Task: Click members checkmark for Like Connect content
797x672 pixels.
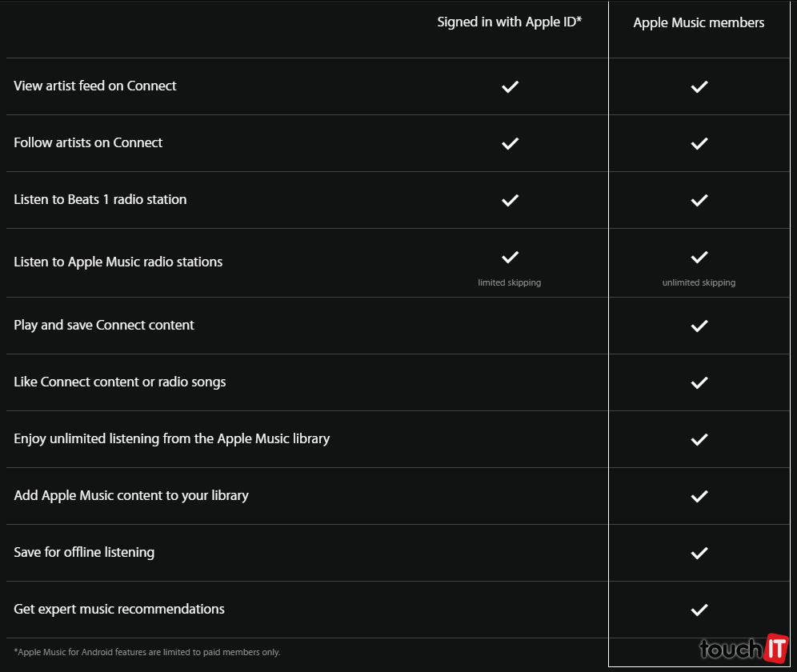Action: point(699,382)
